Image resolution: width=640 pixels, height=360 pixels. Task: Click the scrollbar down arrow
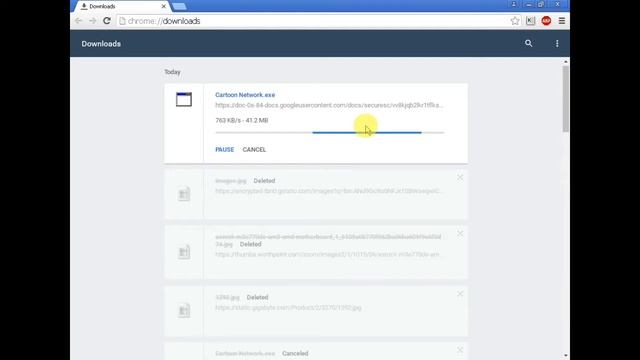[x=565, y=356]
